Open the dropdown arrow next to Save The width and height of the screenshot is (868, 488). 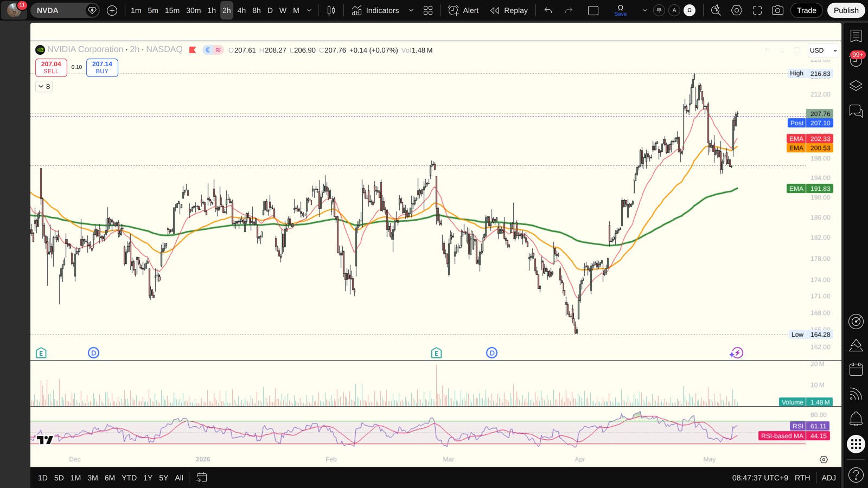pyautogui.click(x=644, y=10)
